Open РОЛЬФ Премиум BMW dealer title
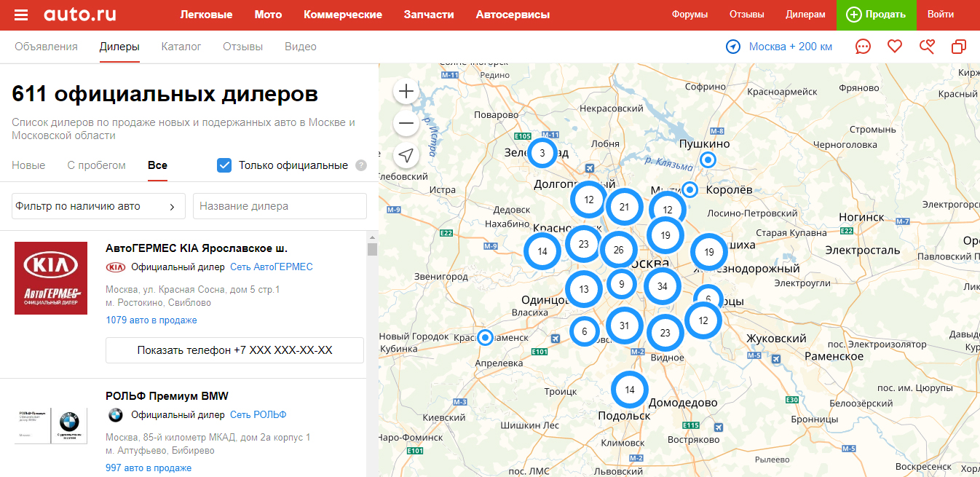980x477 pixels. [167, 396]
